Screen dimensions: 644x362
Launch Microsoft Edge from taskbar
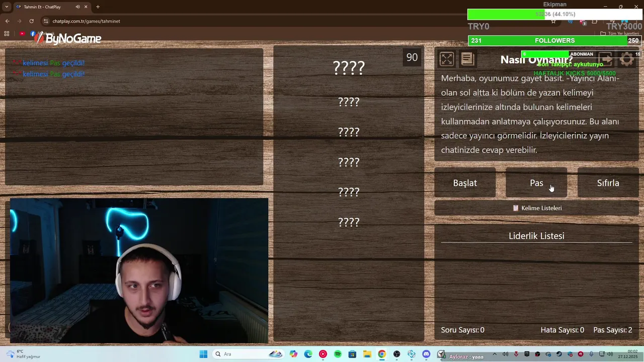(308, 354)
